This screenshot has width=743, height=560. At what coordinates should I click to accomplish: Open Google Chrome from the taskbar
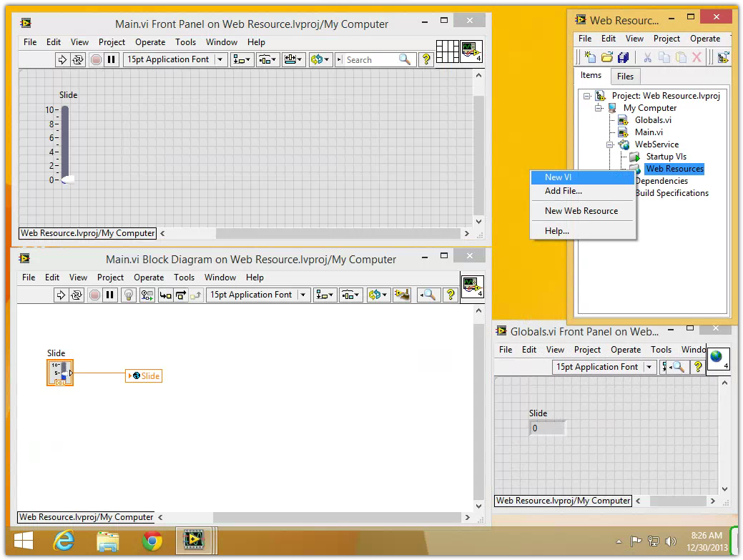click(x=152, y=541)
